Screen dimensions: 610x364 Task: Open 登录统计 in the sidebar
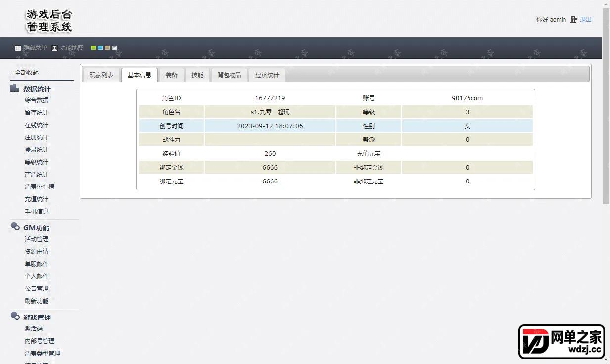pyautogui.click(x=37, y=150)
